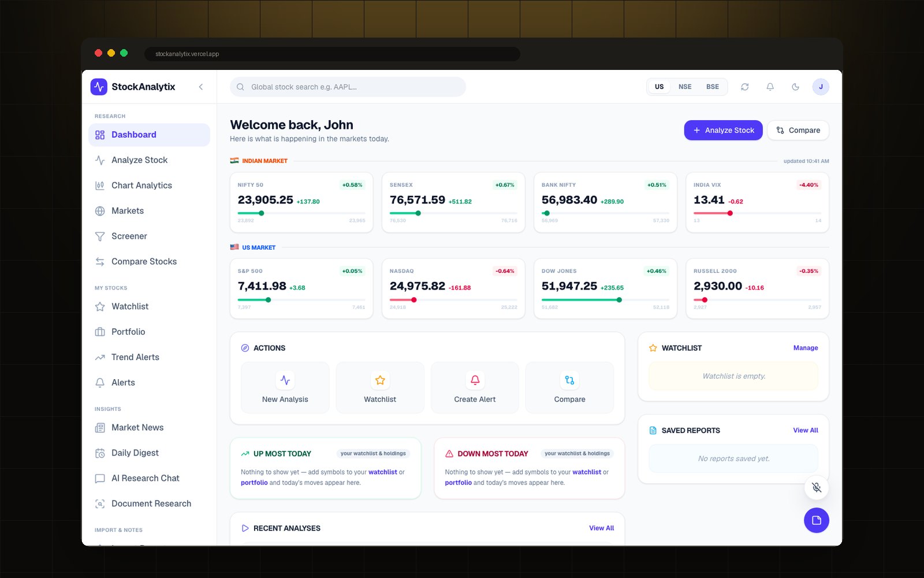The height and width of the screenshot is (578, 924).
Task: Click the browser address bar URL
Action: point(187,54)
